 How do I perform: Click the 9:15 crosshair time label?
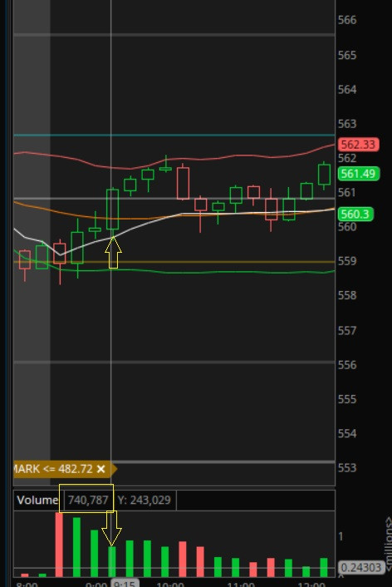[x=125, y=584]
